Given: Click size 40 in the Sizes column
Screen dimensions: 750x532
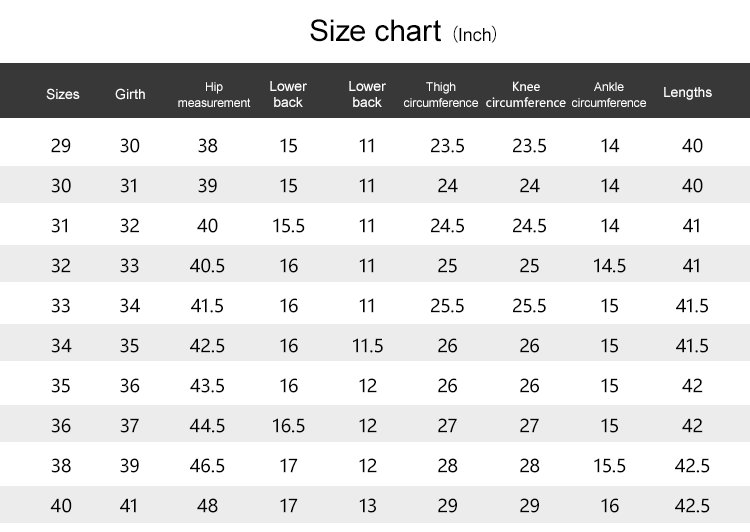Looking at the screenshot, I should [61, 506].
